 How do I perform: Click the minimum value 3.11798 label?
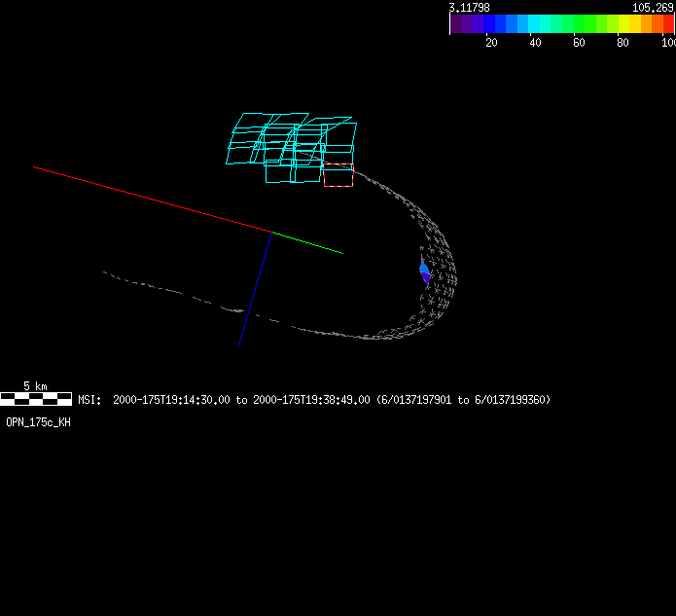469,7
